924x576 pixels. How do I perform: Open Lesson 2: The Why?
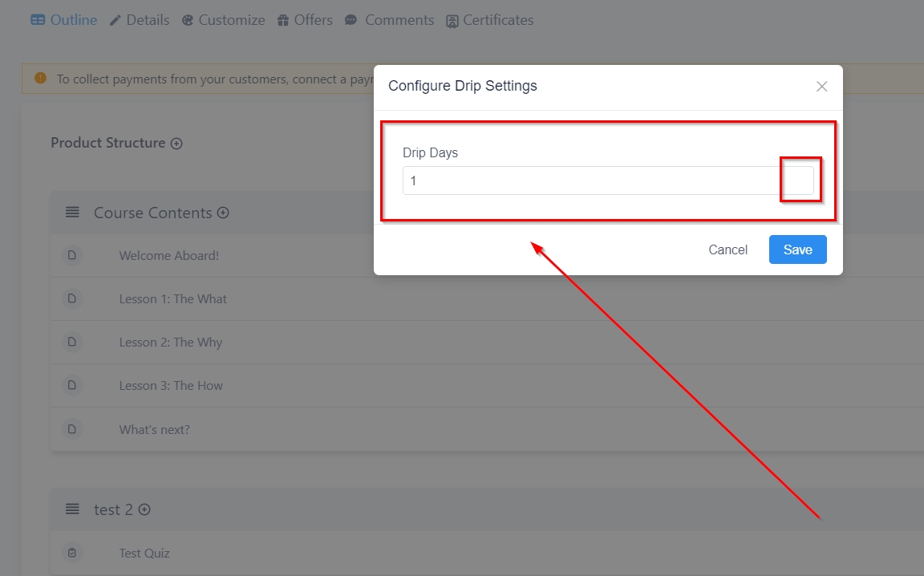click(170, 343)
